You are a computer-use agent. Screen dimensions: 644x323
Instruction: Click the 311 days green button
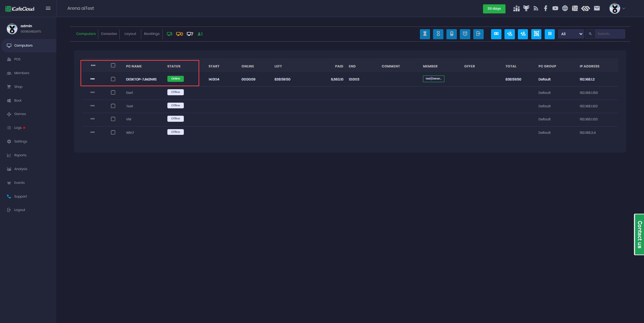[494, 9]
